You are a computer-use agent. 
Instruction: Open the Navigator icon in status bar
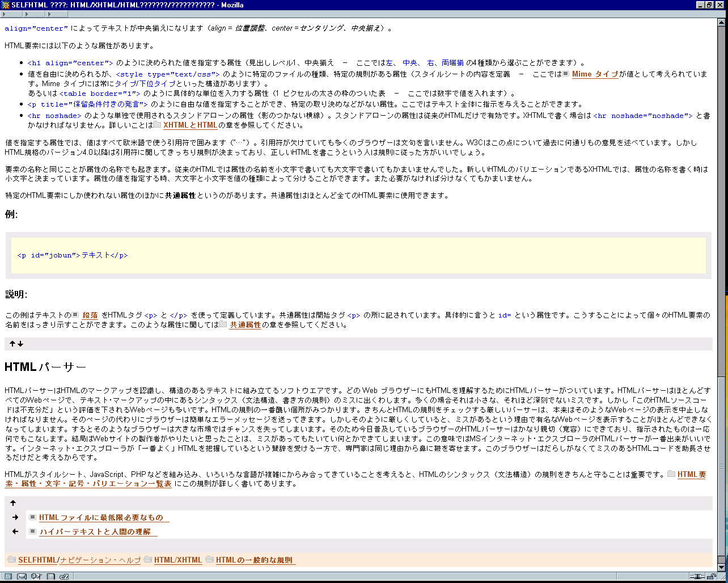pyautogui.click(x=9, y=577)
